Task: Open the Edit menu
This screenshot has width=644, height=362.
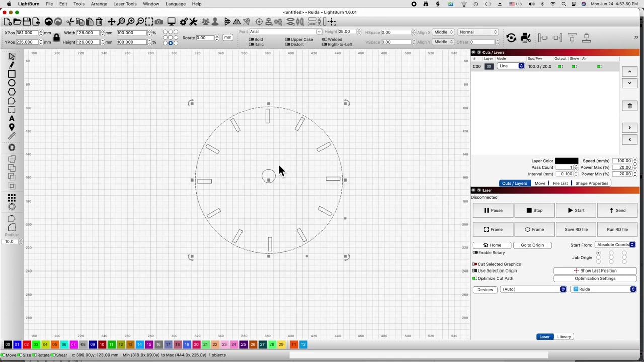Action: 63,4
